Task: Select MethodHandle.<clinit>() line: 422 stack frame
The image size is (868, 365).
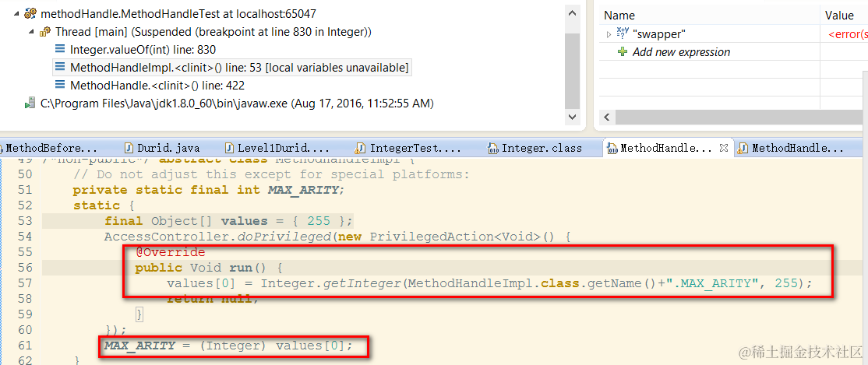Action: [157, 85]
